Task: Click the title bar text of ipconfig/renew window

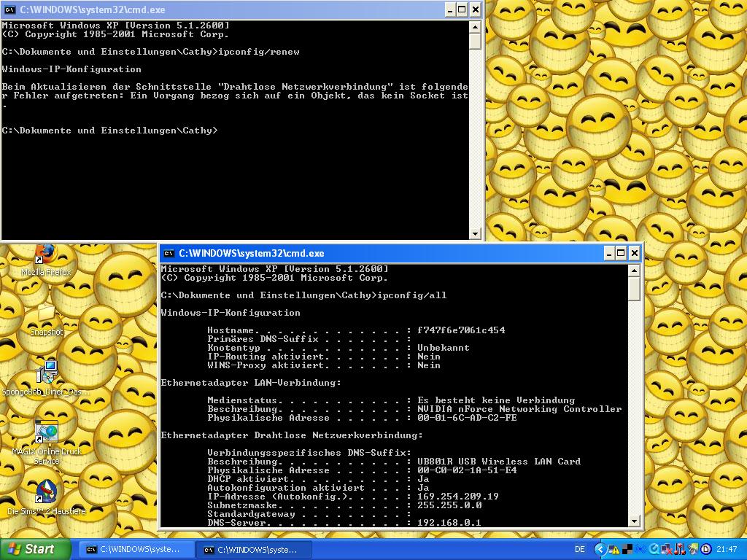Action: click(93, 9)
